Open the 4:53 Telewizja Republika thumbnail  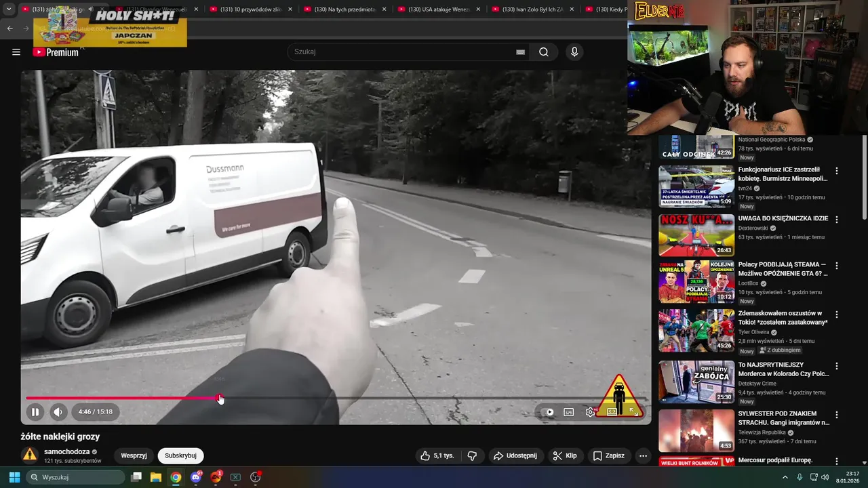[x=696, y=430]
